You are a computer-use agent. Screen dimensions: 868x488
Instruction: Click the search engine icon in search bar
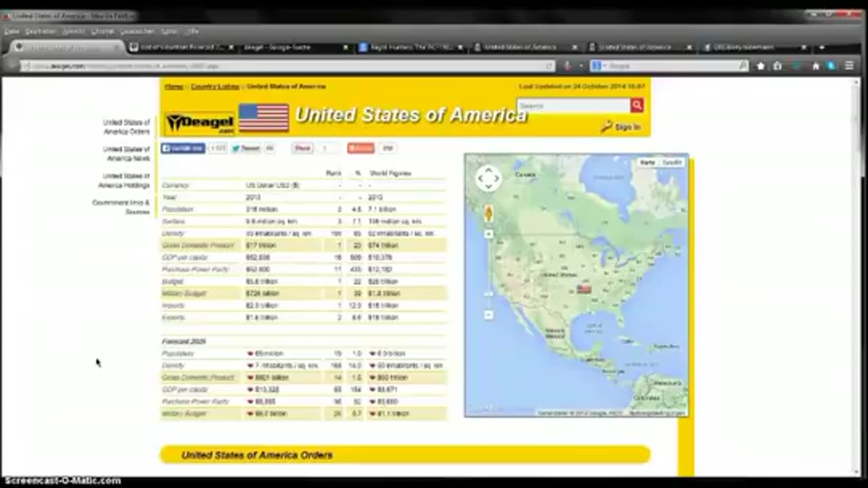click(597, 66)
